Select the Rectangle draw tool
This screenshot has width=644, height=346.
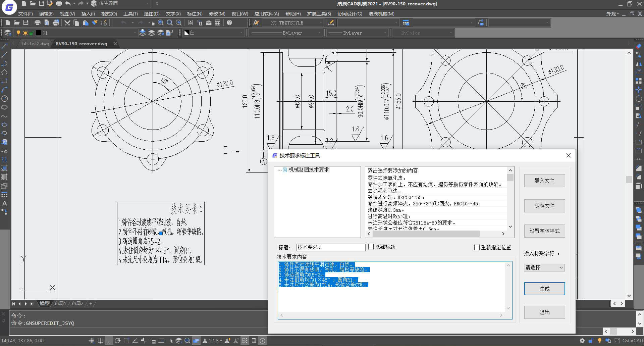pos(4,81)
